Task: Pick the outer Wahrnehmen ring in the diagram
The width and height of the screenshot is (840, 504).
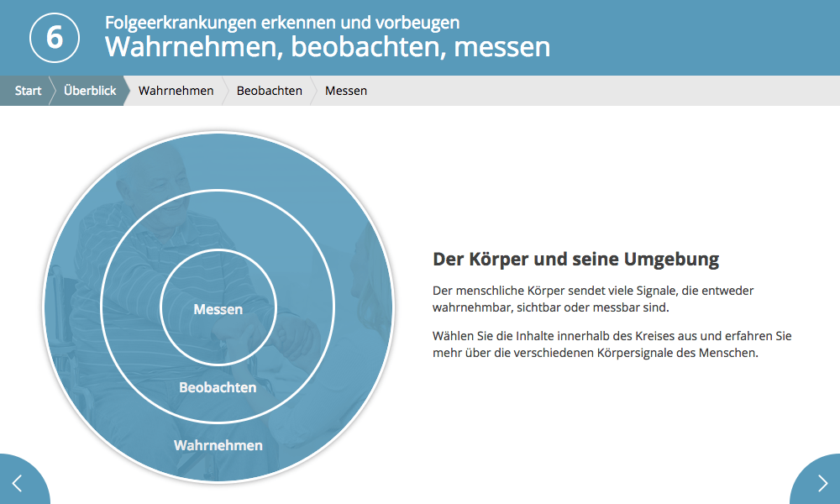Action: [x=218, y=445]
